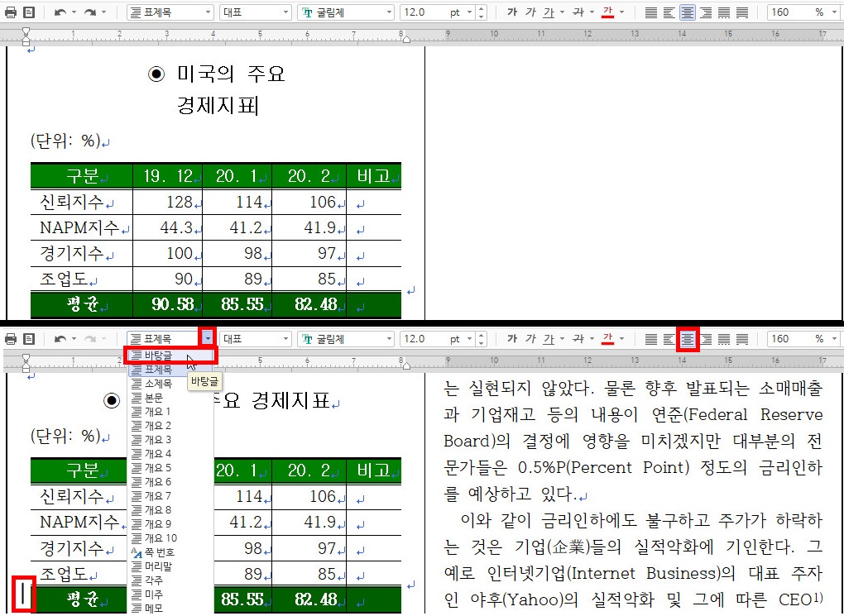The height and width of the screenshot is (616, 844).
Task: Toggle Center alignment in the upper toolbar
Action: [688, 12]
